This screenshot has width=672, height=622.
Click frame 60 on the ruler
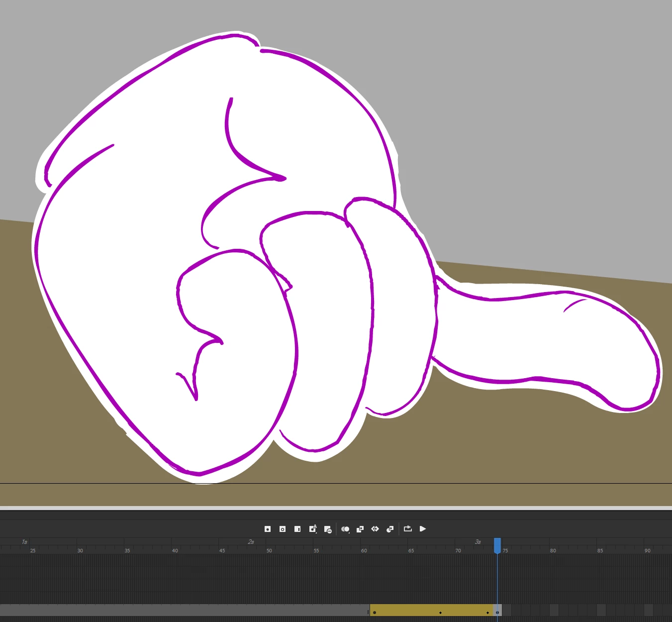click(x=364, y=550)
